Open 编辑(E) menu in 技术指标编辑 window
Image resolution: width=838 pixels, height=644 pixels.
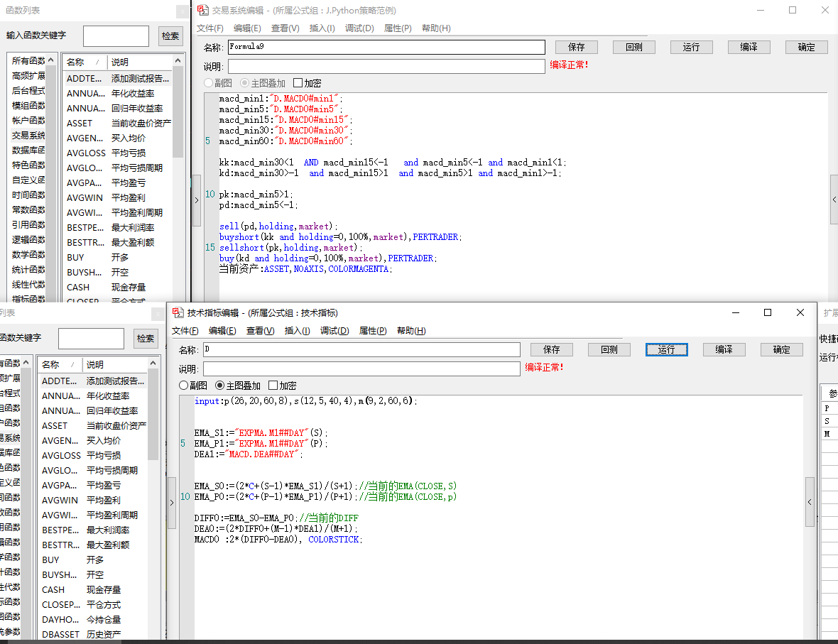(222, 331)
